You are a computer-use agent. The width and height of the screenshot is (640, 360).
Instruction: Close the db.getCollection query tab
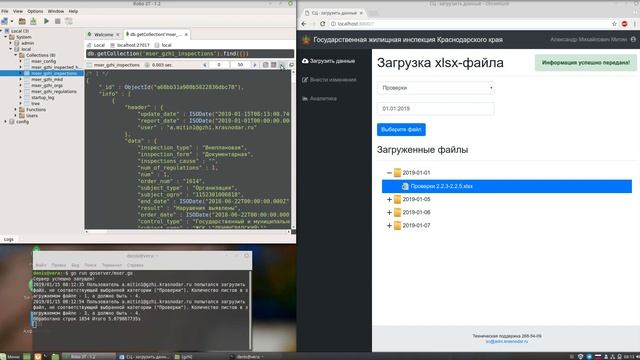(186, 35)
